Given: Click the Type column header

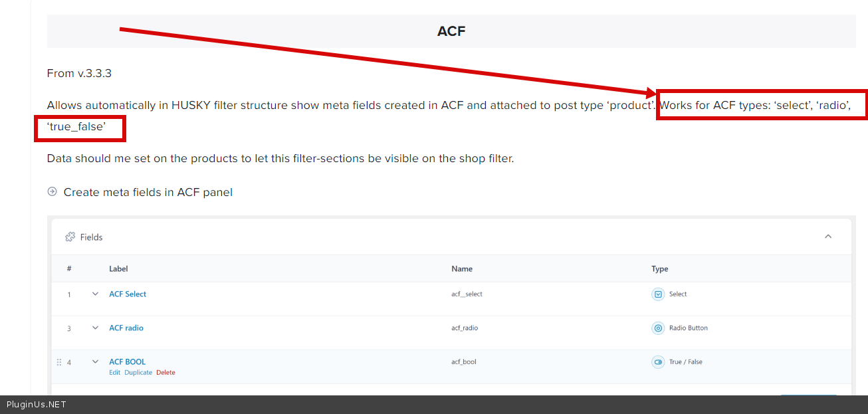Looking at the screenshot, I should pyautogui.click(x=660, y=269).
